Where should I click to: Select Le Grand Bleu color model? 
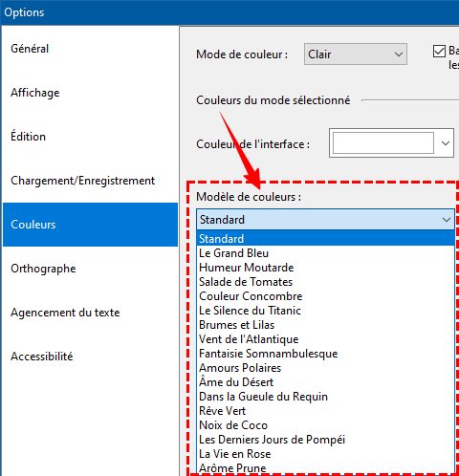pos(325,253)
